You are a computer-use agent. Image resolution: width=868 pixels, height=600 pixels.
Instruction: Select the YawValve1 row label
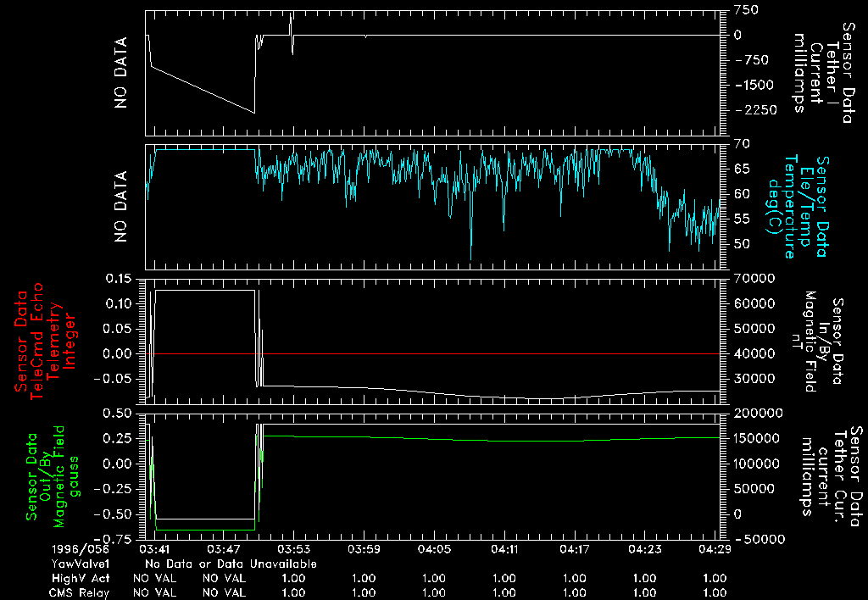click(x=81, y=564)
